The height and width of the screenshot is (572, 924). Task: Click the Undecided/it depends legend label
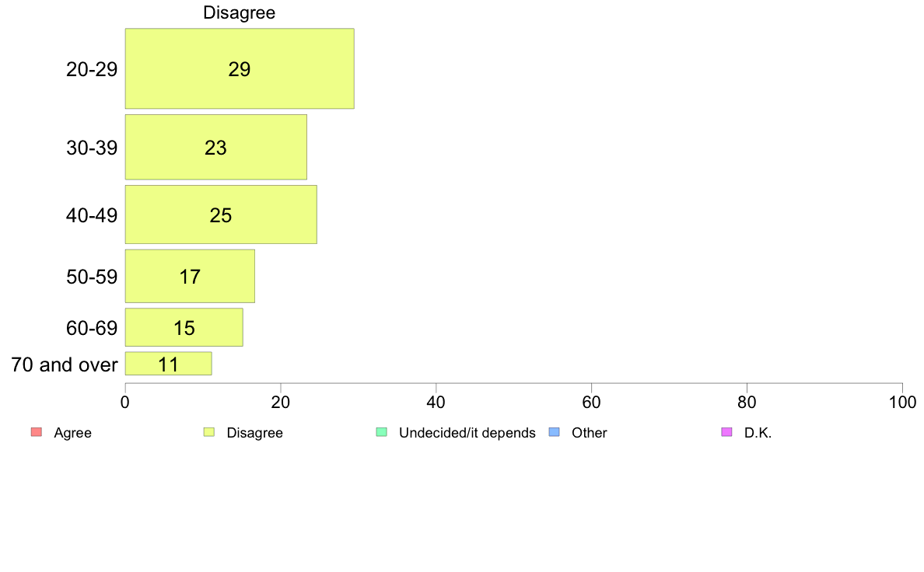[467, 433]
